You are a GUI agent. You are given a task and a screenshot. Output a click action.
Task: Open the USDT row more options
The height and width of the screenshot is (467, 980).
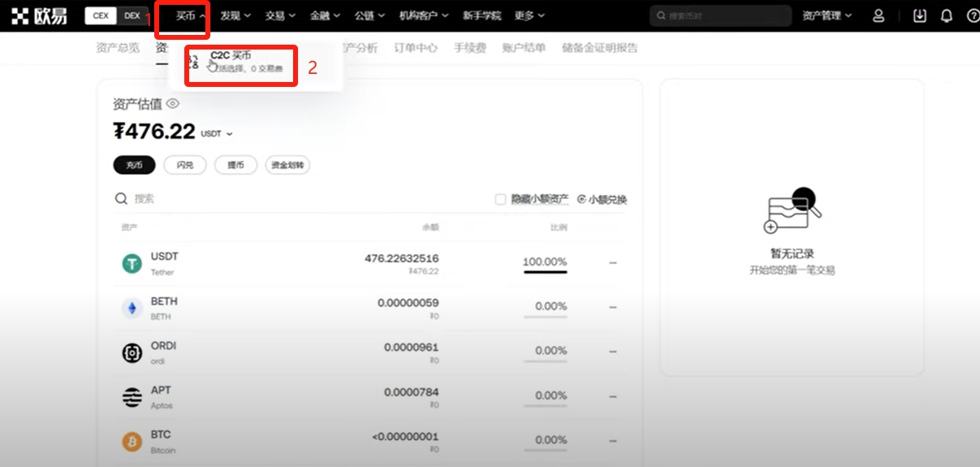613,262
